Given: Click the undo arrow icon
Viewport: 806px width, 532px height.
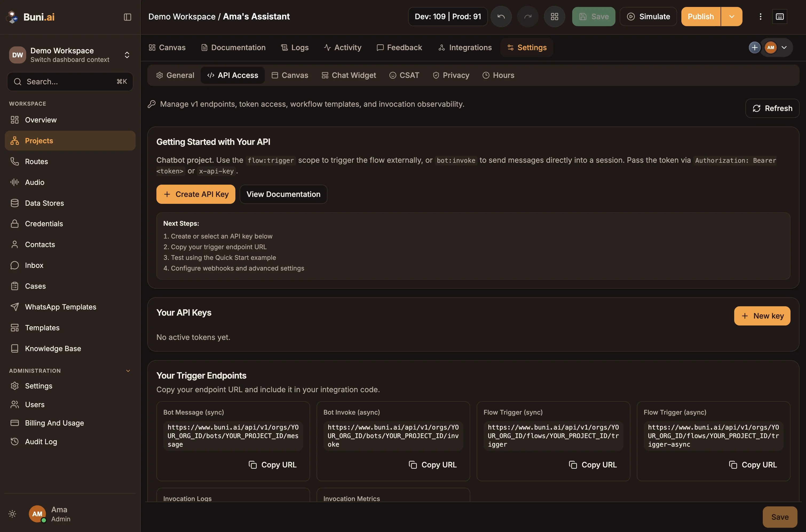Looking at the screenshot, I should click(x=501, y=17).
